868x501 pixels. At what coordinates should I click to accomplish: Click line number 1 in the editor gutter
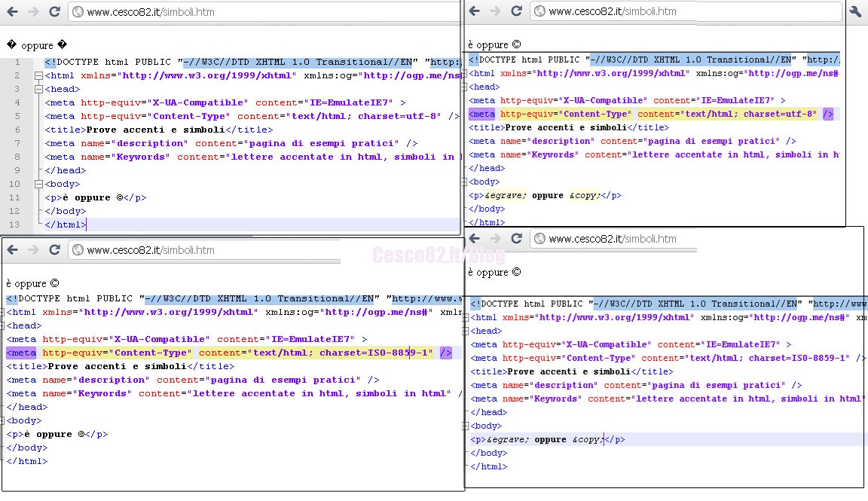coord(17,62)
